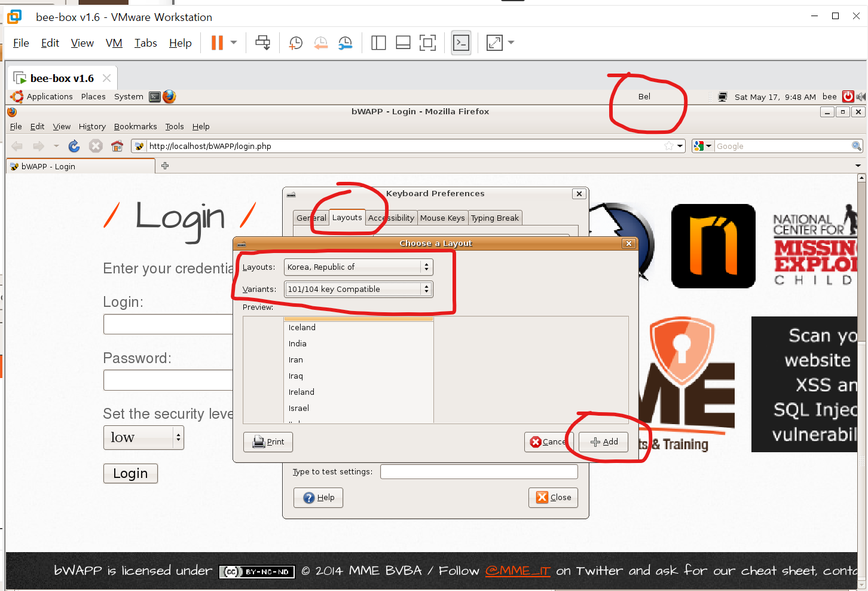The width and height of the screenshot is (868, 591).
Task: Switch to the Mouse Keys tab
Action: [442, 218]
